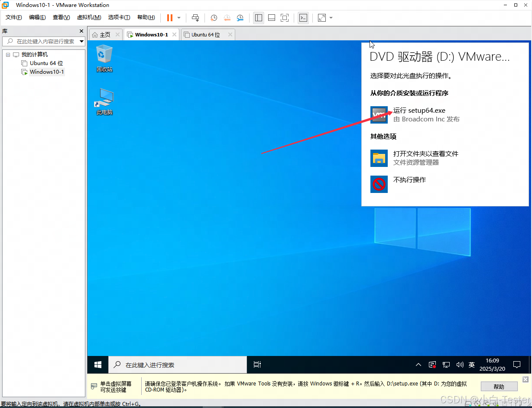Open the notification center icon
532x408 pixels.
tap(516, 365)
